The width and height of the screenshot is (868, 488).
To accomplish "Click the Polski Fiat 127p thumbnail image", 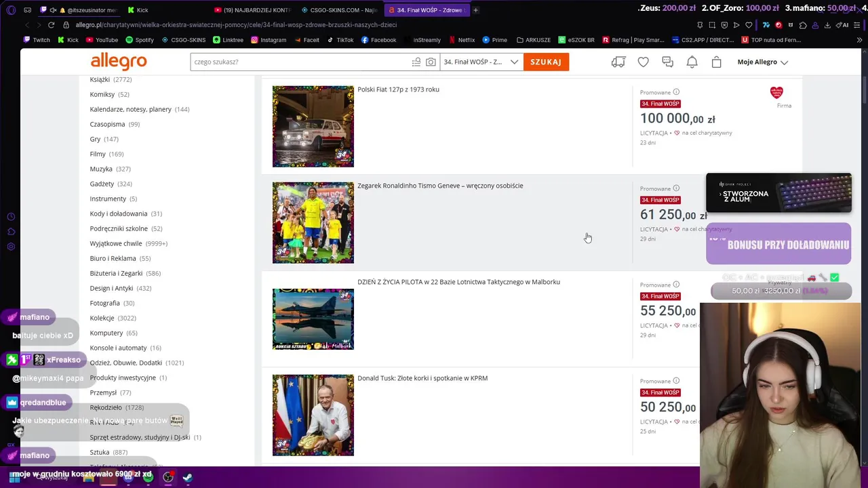I will click(x=313, y=126).
